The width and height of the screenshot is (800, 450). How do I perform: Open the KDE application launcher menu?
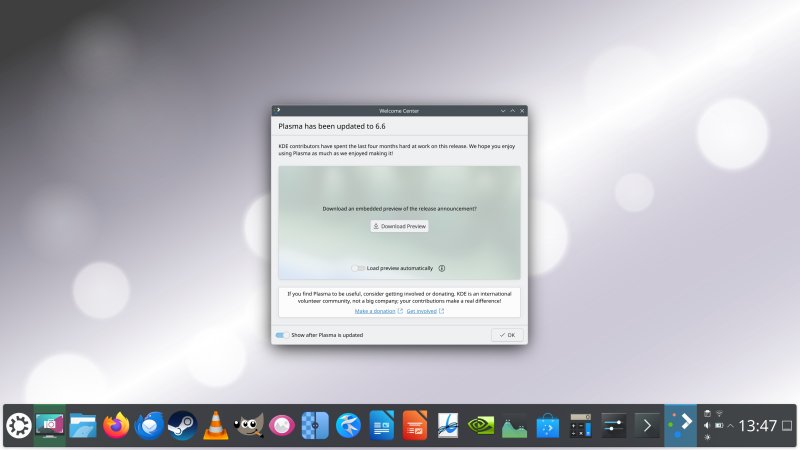[18, 426]
